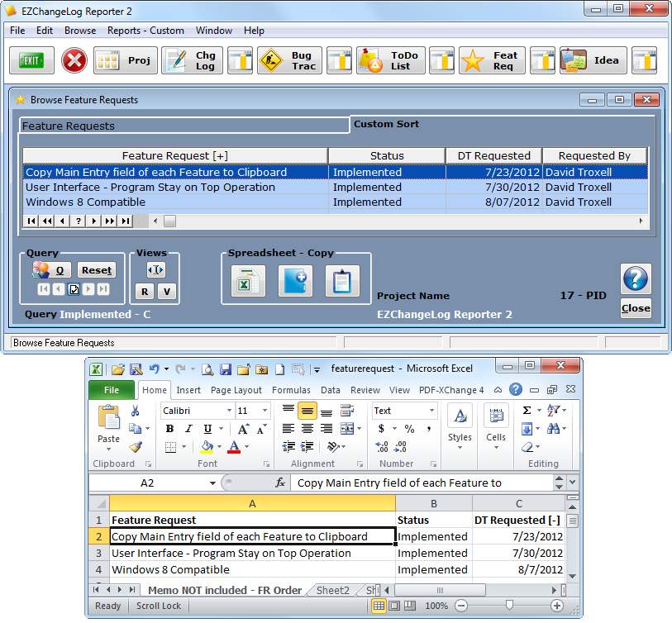Open the Feat Req toolbar button

tap(492, 60)
